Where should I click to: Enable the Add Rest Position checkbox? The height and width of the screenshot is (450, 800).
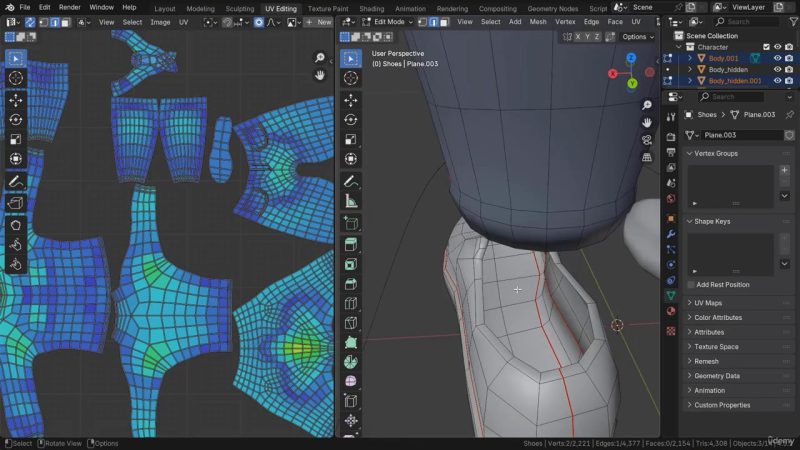(x=691, y=285)
